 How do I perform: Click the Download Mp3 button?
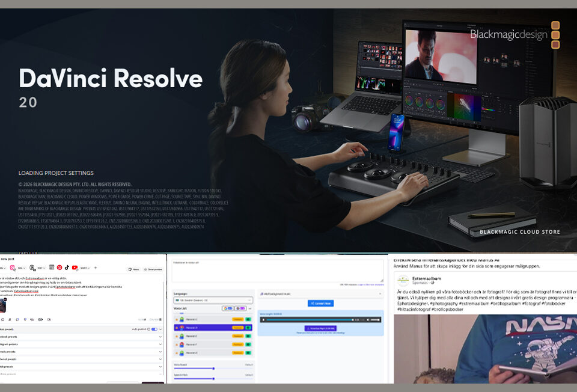tap(320, 328)
